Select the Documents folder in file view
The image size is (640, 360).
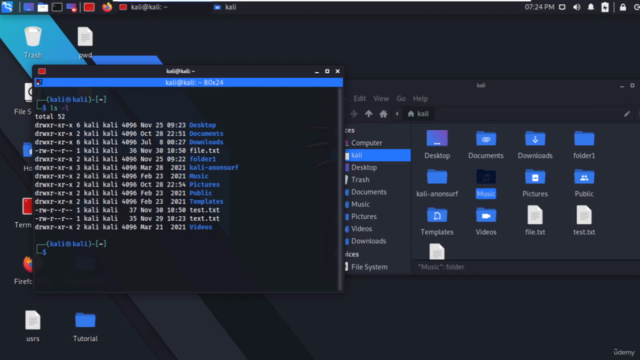[486, 144]
